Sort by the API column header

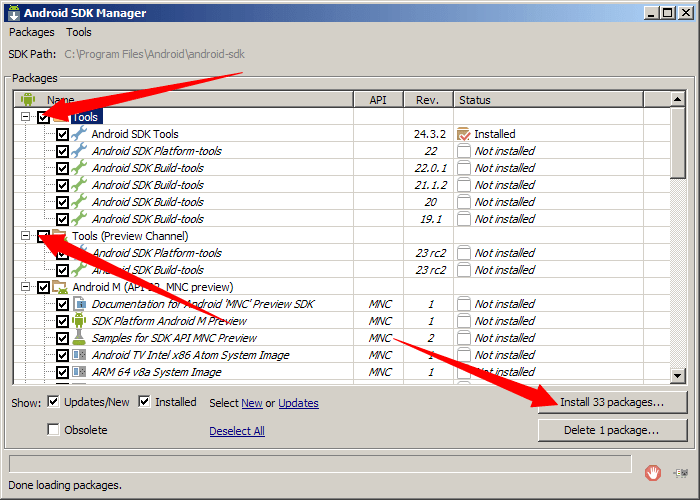[x=378, y=100]
